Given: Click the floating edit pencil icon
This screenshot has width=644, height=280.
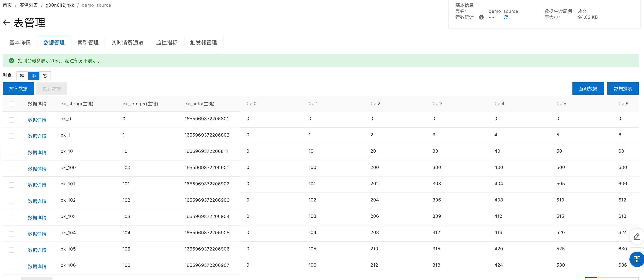Looking at the screenshot, I should (637, 236).
